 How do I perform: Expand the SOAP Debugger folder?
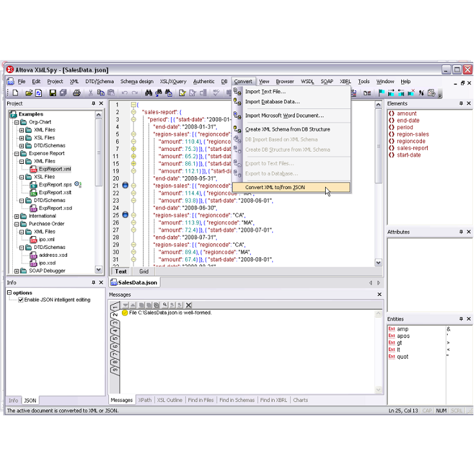tap(17, 271)
